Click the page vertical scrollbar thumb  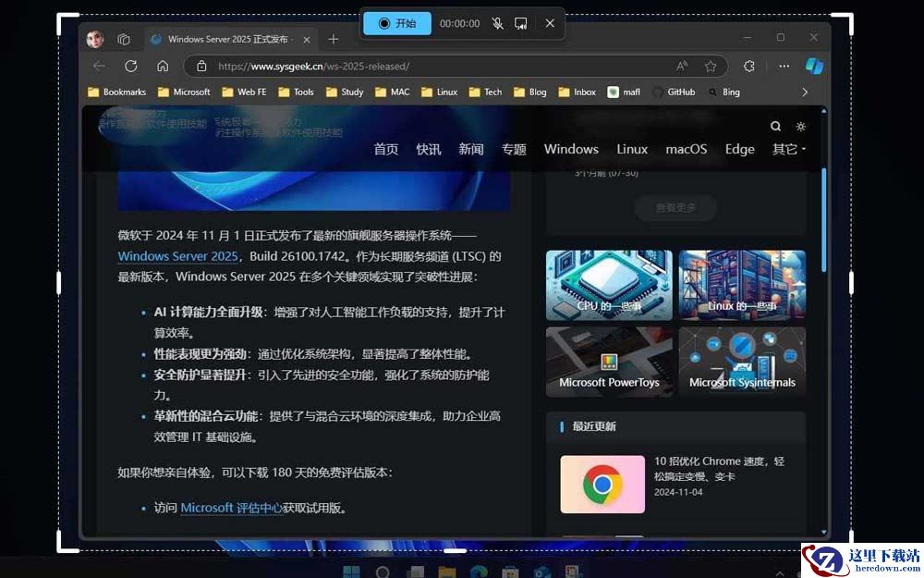(823, 219)
